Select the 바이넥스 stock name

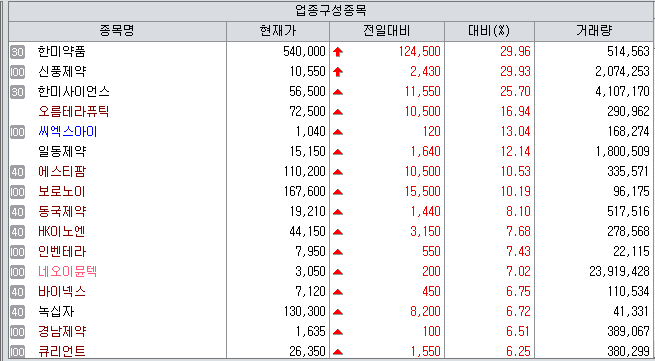[61, 292]
